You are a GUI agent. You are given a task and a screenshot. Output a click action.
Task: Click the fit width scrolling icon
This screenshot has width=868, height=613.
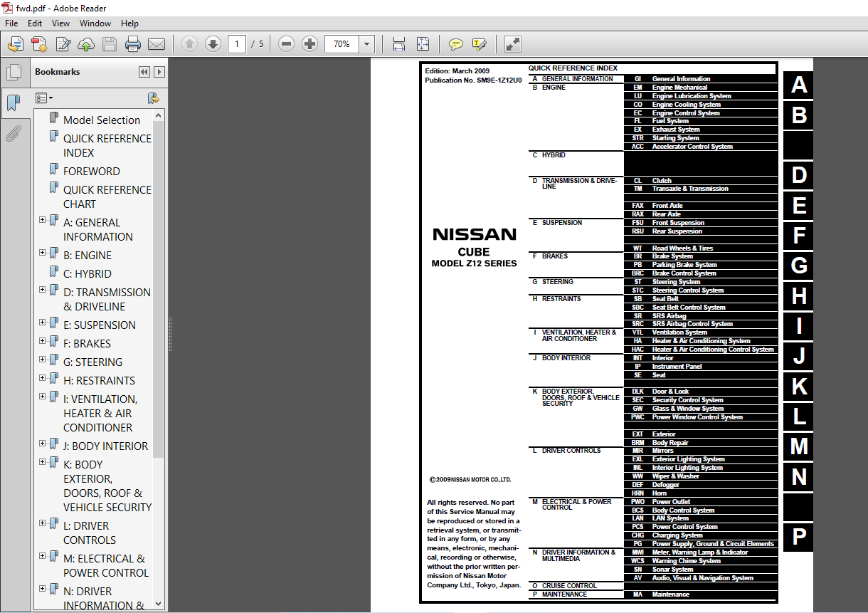(399, 44)
